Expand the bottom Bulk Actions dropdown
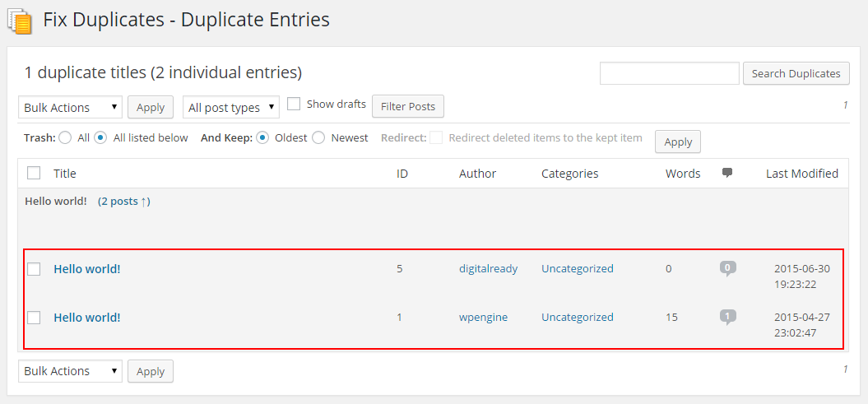The width and height of the screenshot is (868, 404). pos(70,371)
